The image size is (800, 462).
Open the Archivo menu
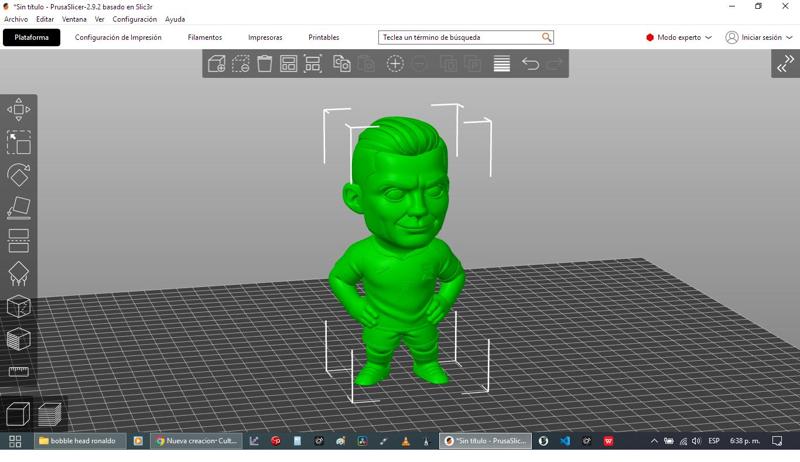(16, 19)
